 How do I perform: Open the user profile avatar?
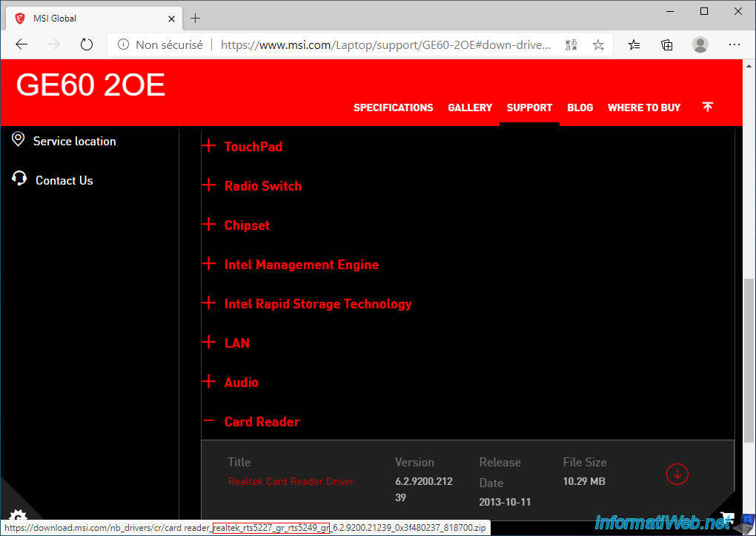click(700, 45)
